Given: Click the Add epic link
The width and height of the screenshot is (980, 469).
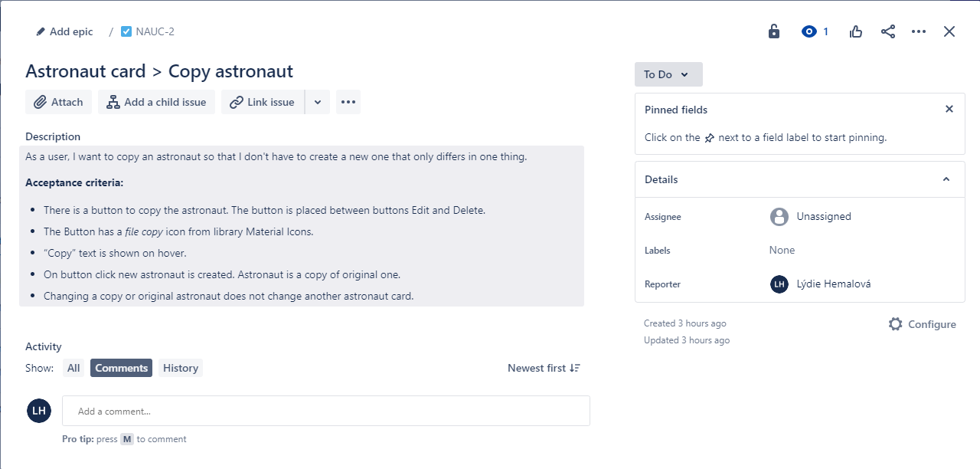Looking at the screenshot, I should 70,31.
